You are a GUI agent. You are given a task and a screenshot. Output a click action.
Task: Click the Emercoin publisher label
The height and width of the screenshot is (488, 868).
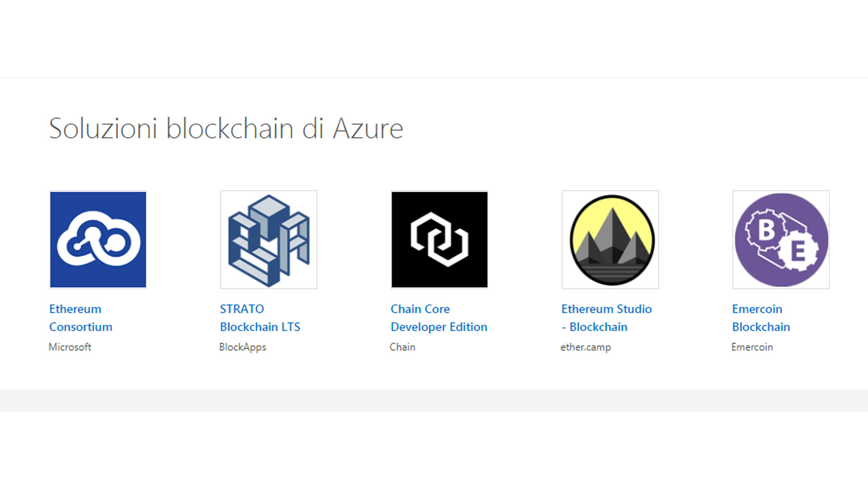pos(752,347)
